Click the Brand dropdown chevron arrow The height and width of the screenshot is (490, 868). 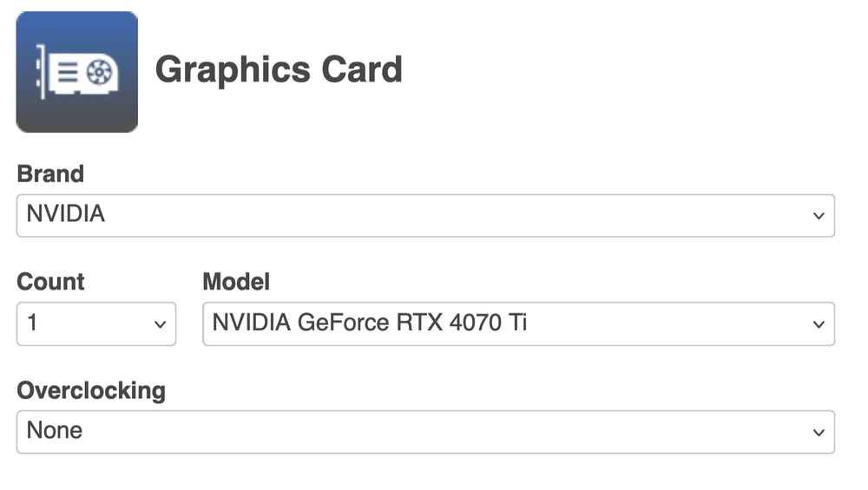coord(819,216)
